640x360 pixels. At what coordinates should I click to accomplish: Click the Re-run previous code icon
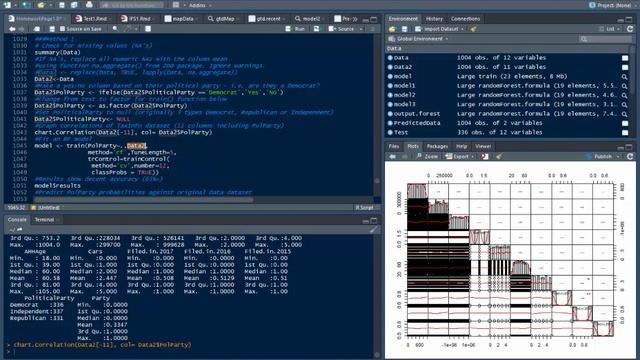317,29
